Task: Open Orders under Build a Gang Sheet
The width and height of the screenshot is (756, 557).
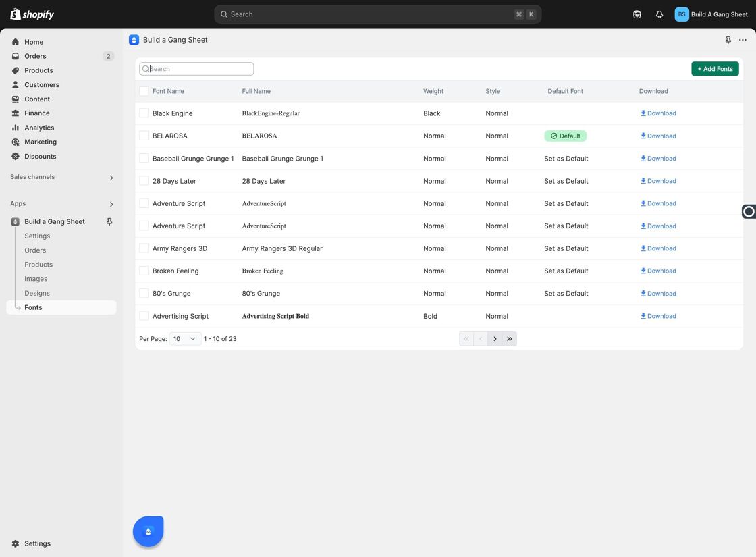Action: coord(35,250)
